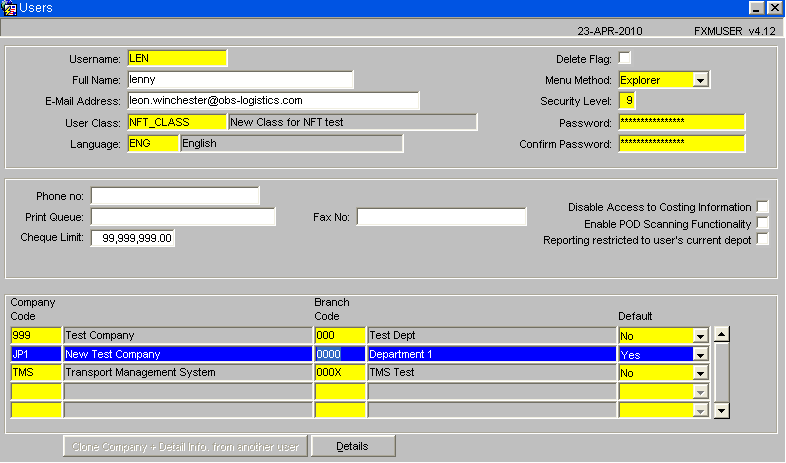Image resolution: width=786 pixels, height=463 pixels.
Task: Check Reporting restricted to user's current depot
Action: point(762,239)
